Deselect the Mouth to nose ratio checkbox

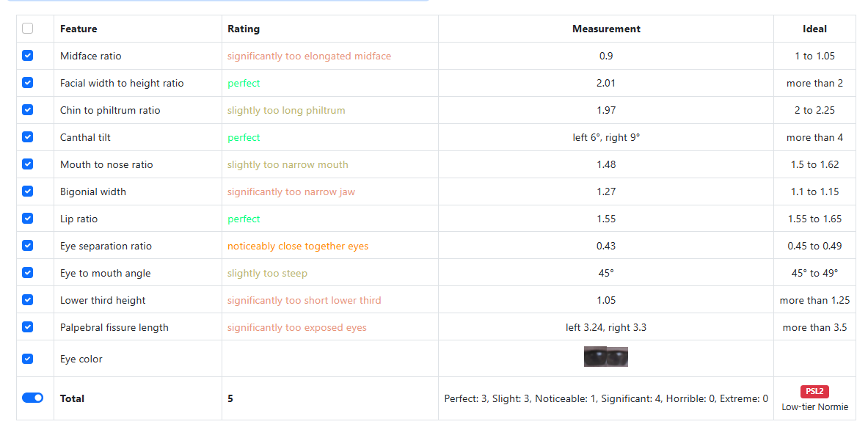point(27,164)
